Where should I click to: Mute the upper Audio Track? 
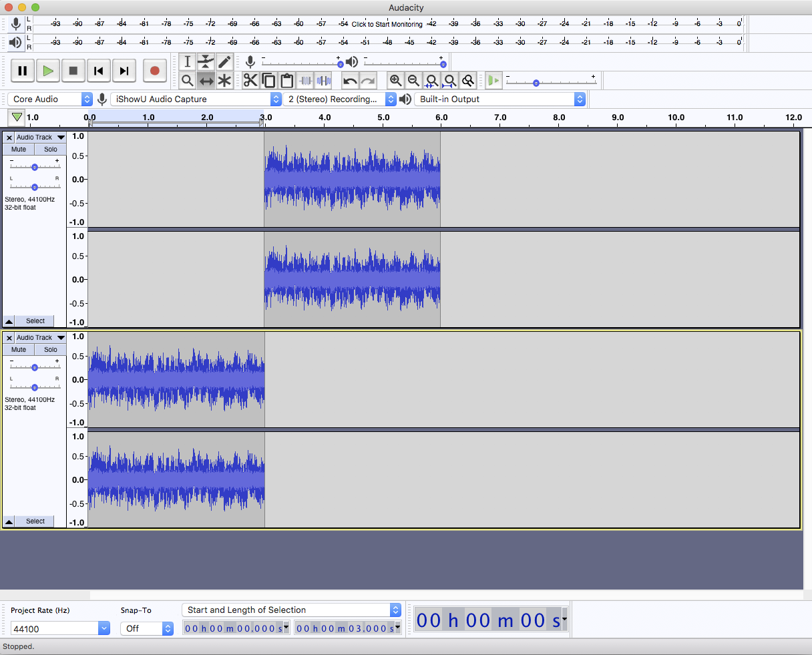(x=18, y=149)
